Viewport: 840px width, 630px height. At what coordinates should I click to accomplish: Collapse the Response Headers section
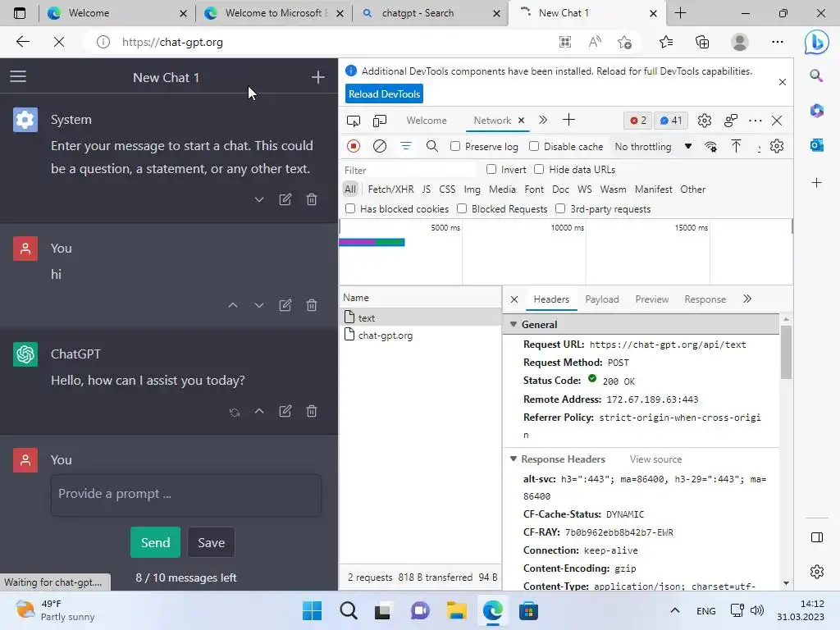point(514,459)
